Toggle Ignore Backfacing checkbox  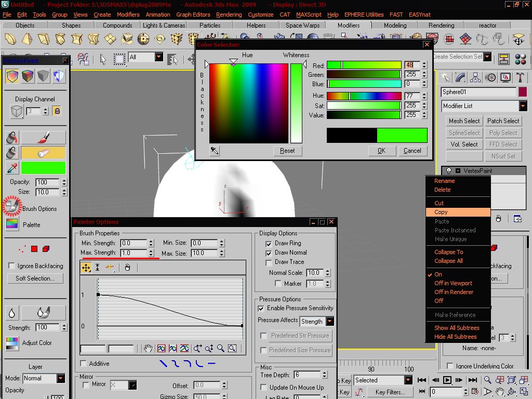11,265
